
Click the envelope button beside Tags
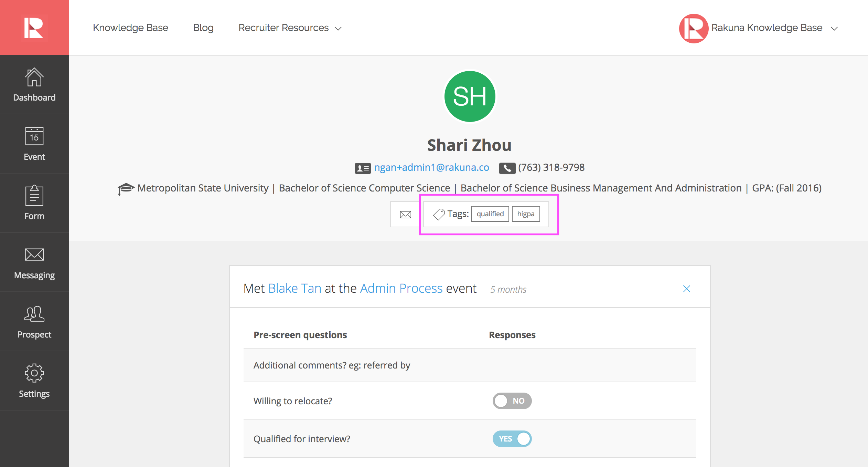click(406, 215)
